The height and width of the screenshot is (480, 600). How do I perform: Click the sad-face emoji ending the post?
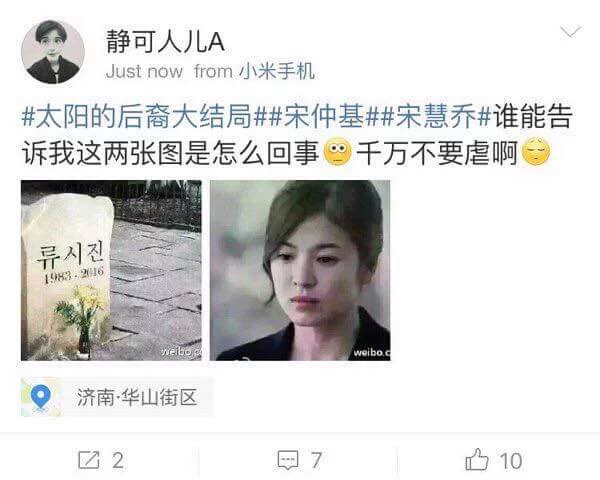point(536,152)
